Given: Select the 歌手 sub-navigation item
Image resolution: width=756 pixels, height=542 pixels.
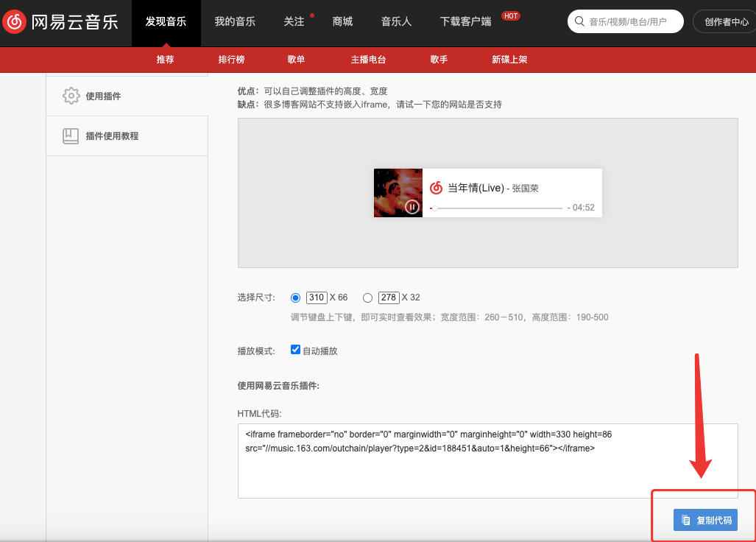Looking at the screenshot, I should pyautogui.click(x=439, y=60).
